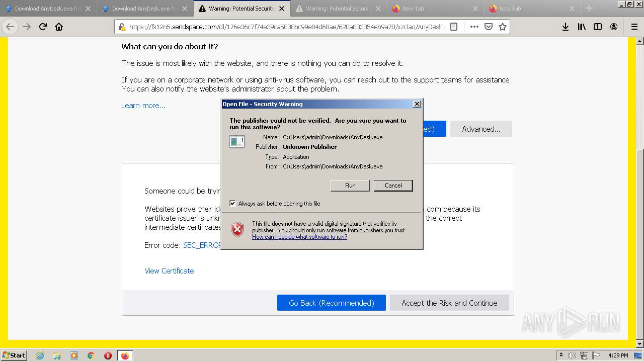Open the Downloads panel
Screen dimensions: 644x362
tap(566, 27)
